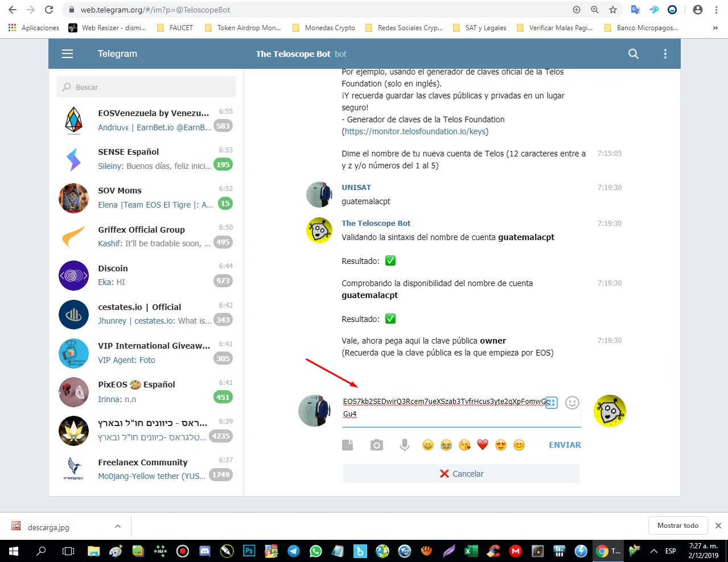728x562 pixels.
Task: Open the SENSE Español chat
Action: point(146,159)
